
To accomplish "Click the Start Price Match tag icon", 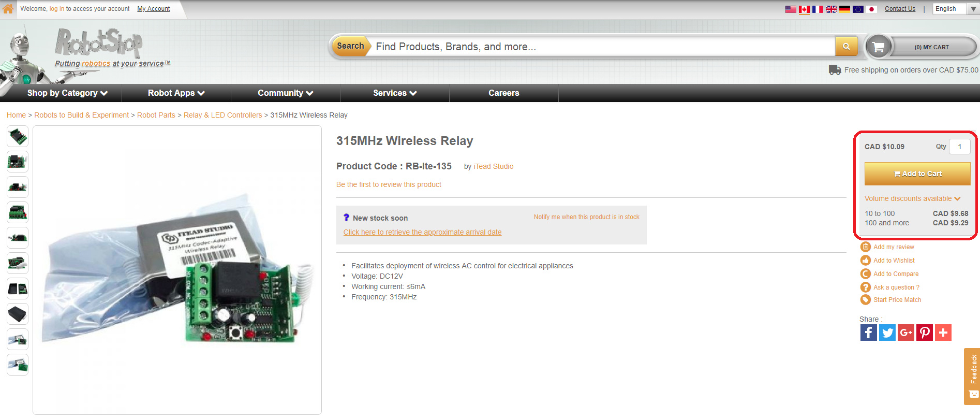I will coord(866,300).
